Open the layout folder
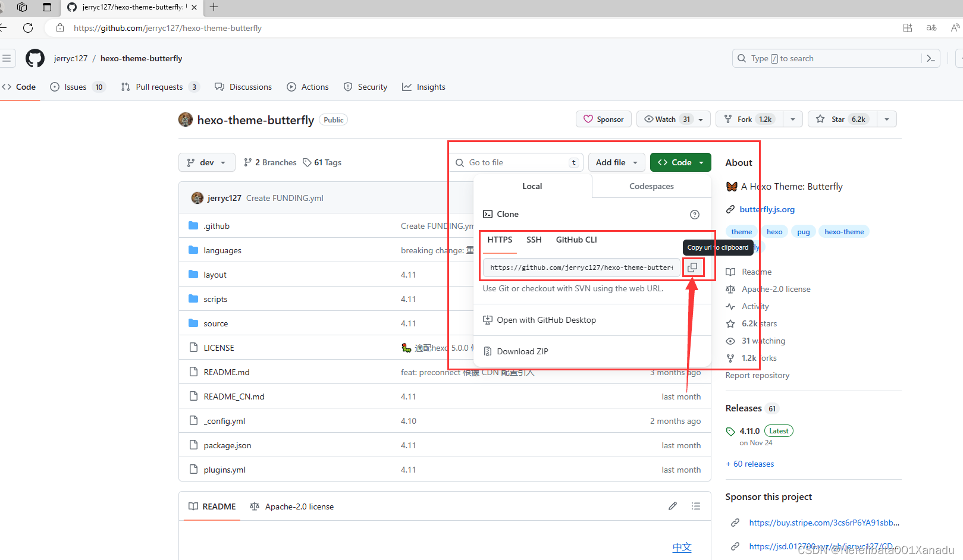This screenshot has width=963, height=560. 215,275
